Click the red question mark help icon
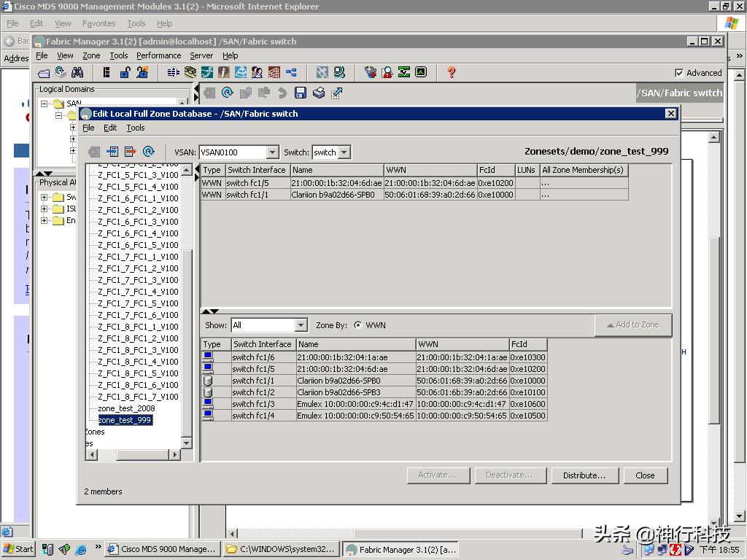 coord(451,72)
